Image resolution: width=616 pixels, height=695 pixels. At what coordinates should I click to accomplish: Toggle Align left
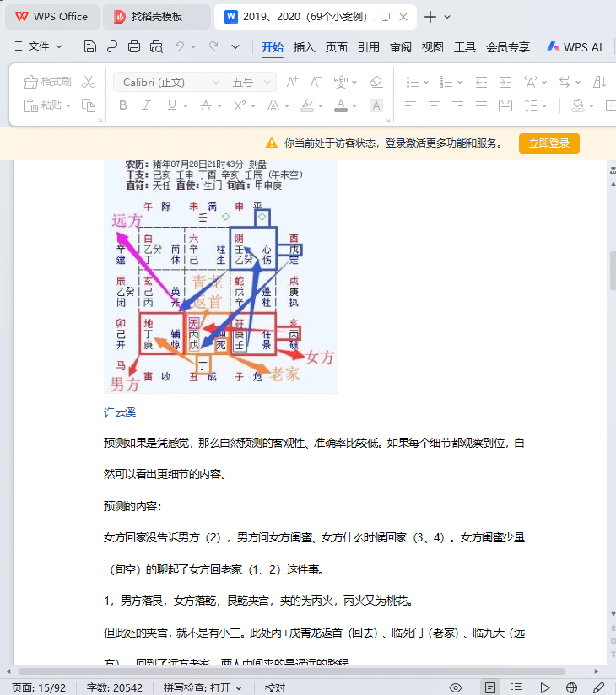pos(411,105)
